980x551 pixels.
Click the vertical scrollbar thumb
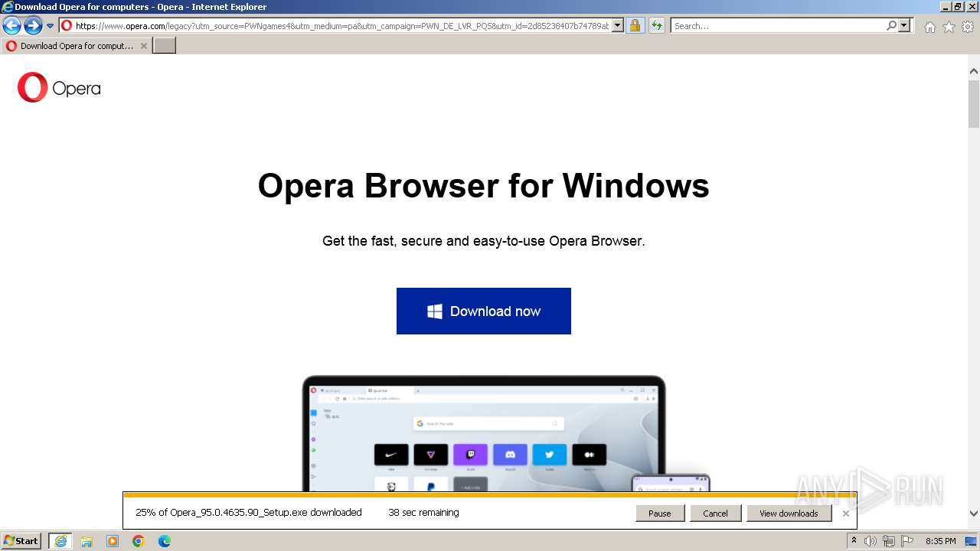click(x=974, y=104)
